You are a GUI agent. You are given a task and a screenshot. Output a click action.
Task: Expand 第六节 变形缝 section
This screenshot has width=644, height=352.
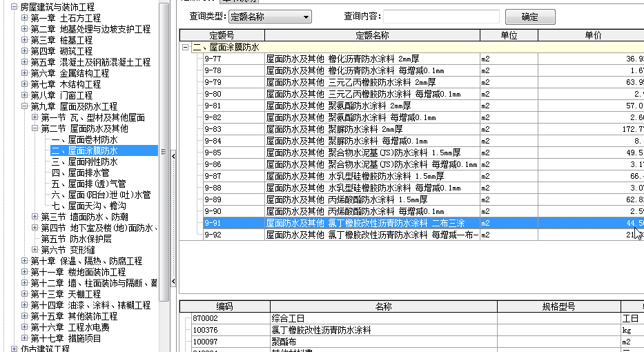point(35,250)
